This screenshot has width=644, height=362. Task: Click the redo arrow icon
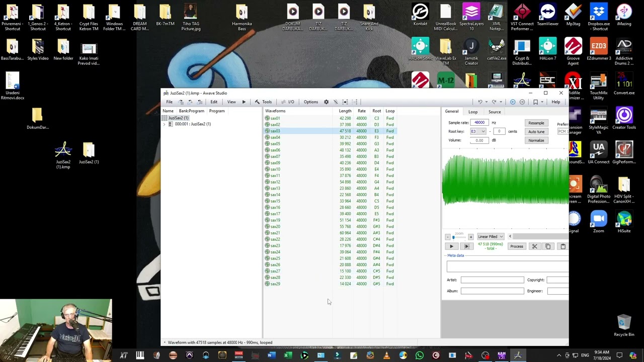point(494,102)
